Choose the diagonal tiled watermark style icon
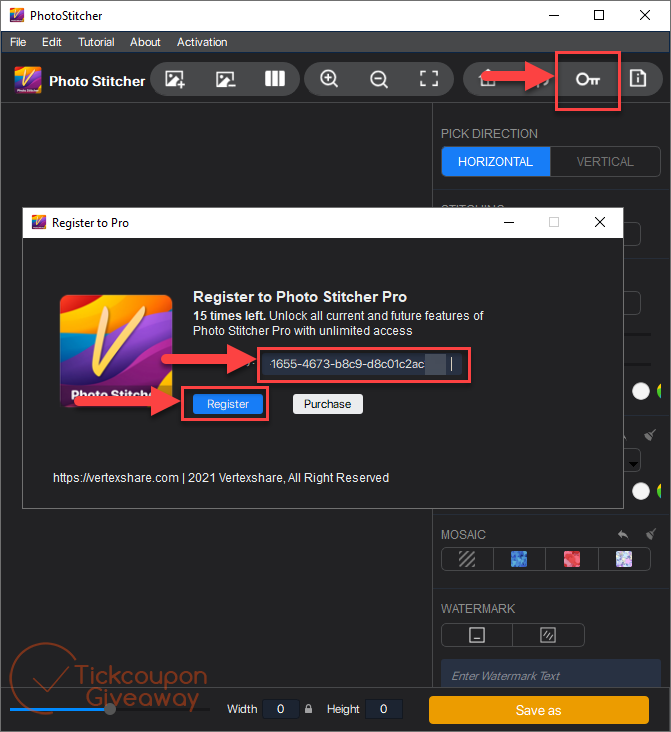This screenshot has height=732, width=671. pos(548,635)
